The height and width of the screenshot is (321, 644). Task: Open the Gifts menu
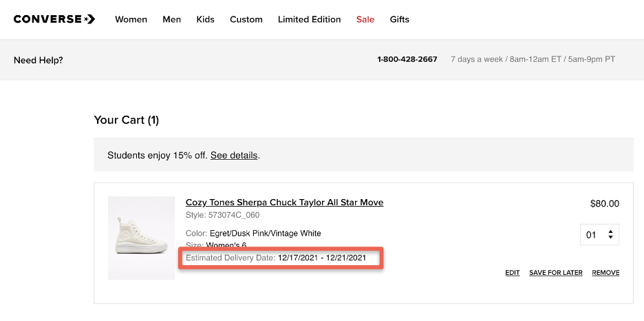400,19
